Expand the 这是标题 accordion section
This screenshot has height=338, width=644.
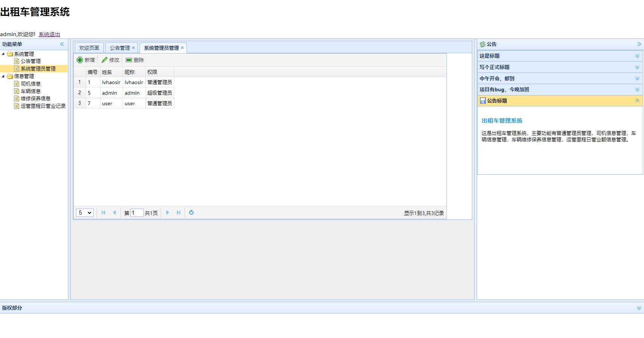(637, 56)
